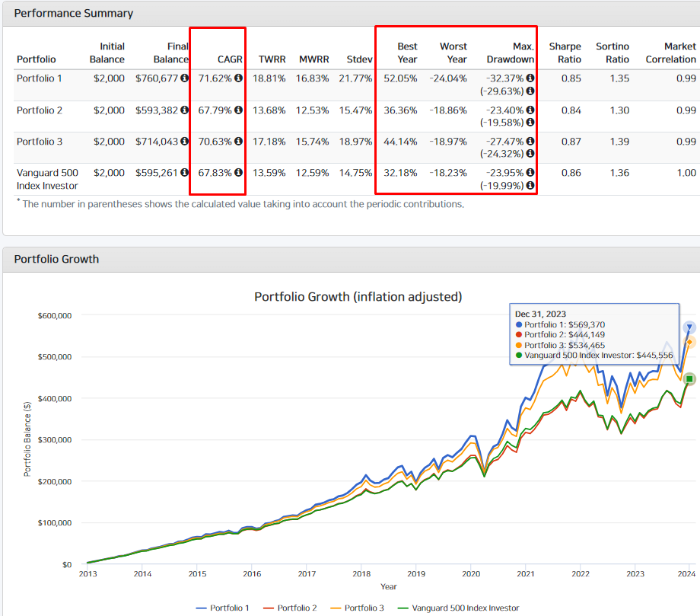Select the Stdev column header

click(359, 59)
